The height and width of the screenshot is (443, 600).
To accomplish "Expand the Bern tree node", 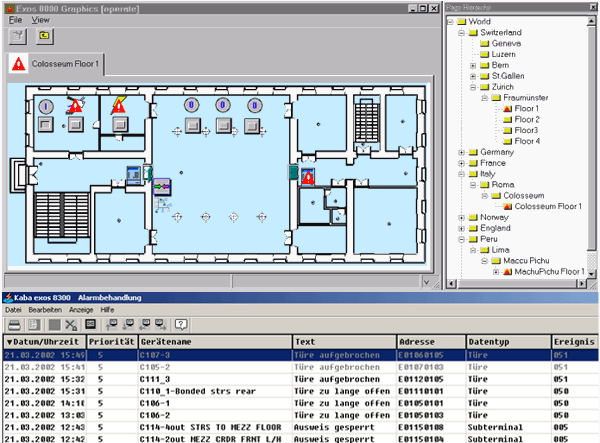I will coord(473,65).
